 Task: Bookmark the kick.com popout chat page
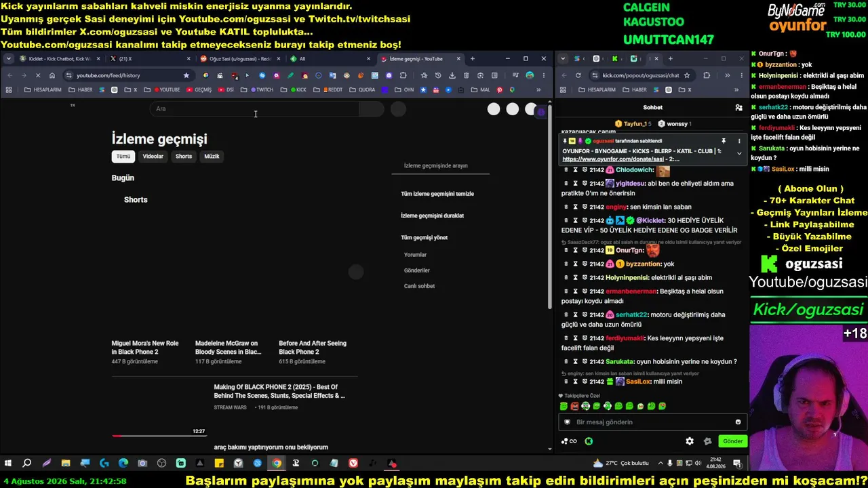(x=687, y=75)
